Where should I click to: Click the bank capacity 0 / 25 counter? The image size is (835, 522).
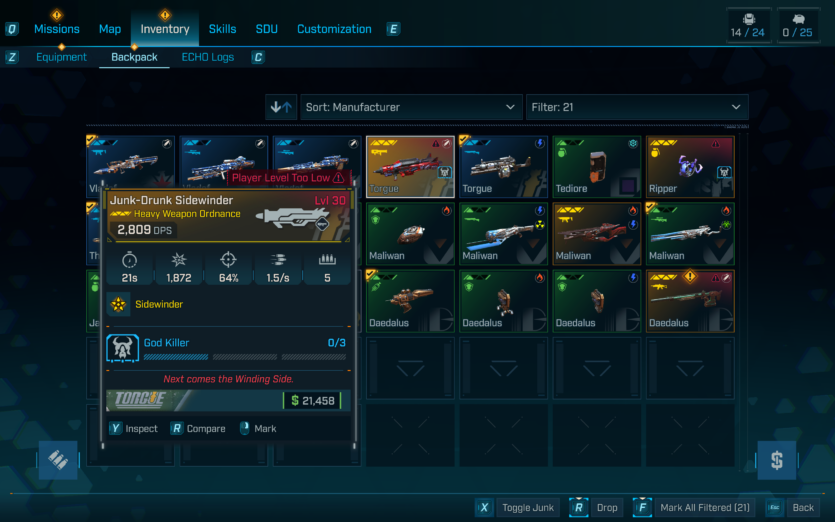pos(798,26)
